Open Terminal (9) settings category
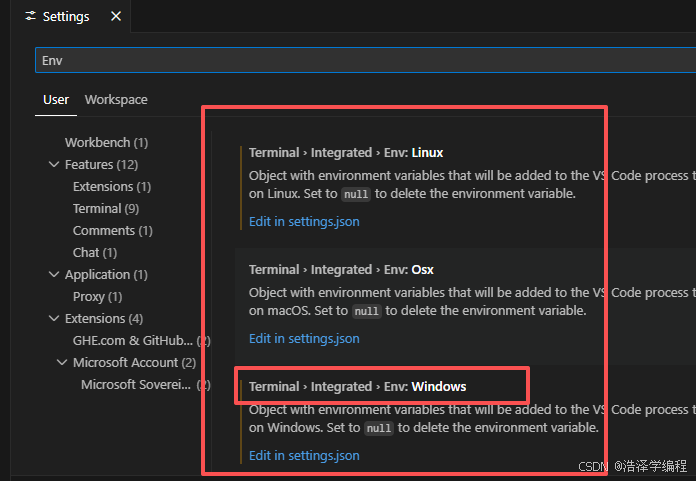 [x=106, y=209]
